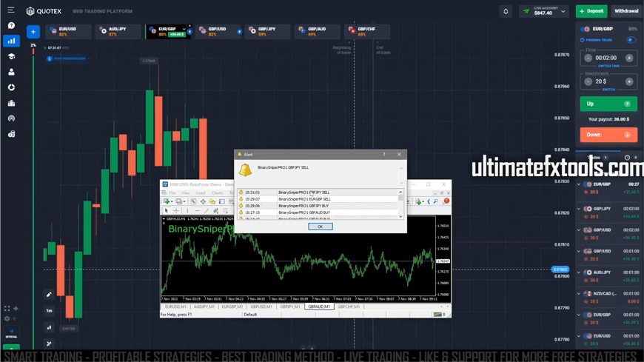Open the Charts menu in MetaTrader

tap(217, 192)
